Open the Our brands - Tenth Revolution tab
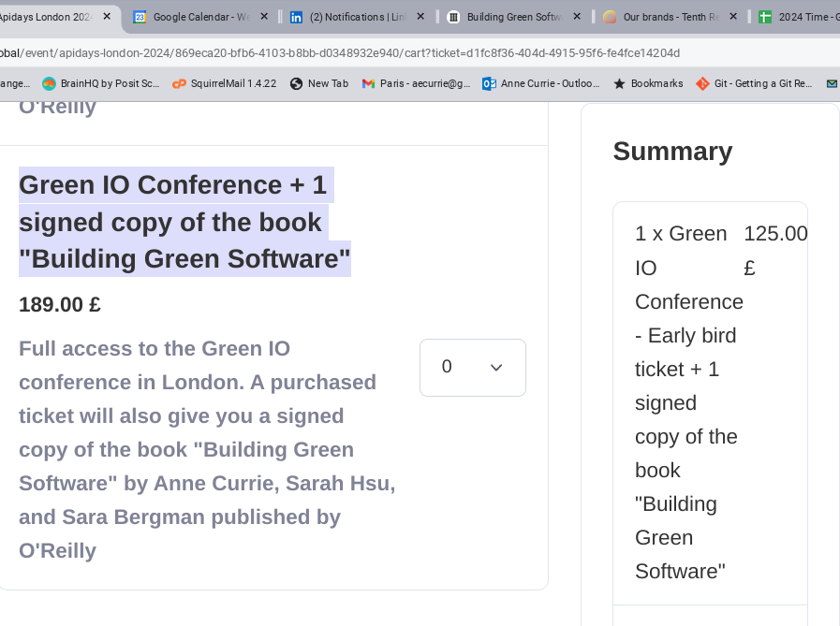The image size is (840, 626). 671,17
